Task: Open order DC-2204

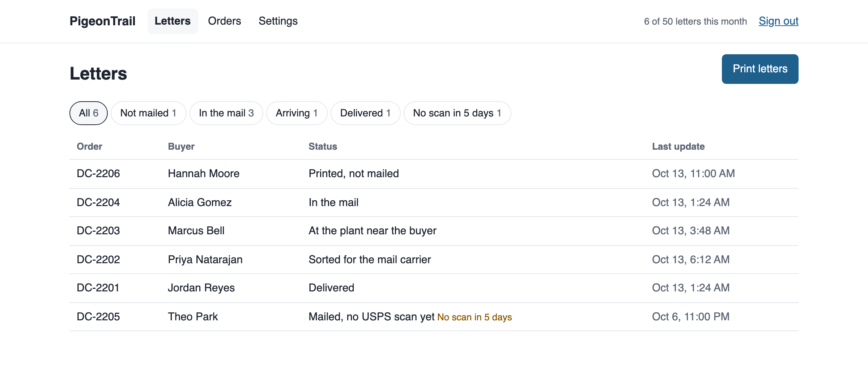Action: (98, 202)
